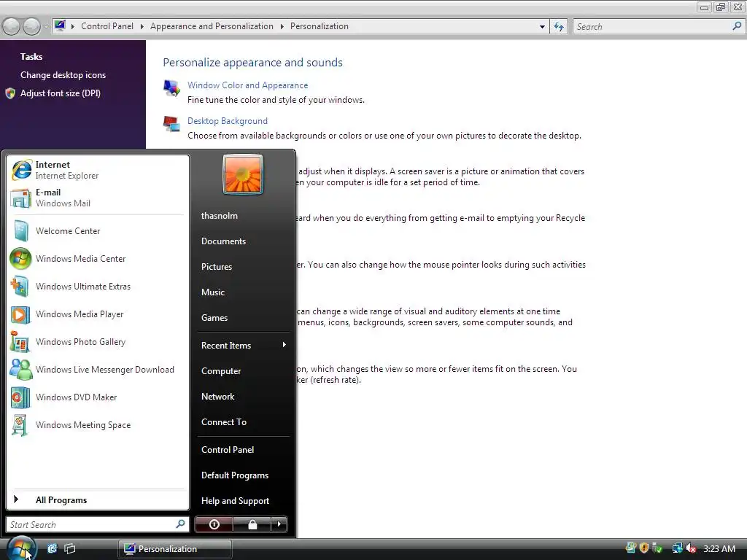Open Computer from Start menu
The image size is (747, 560).
221,371
